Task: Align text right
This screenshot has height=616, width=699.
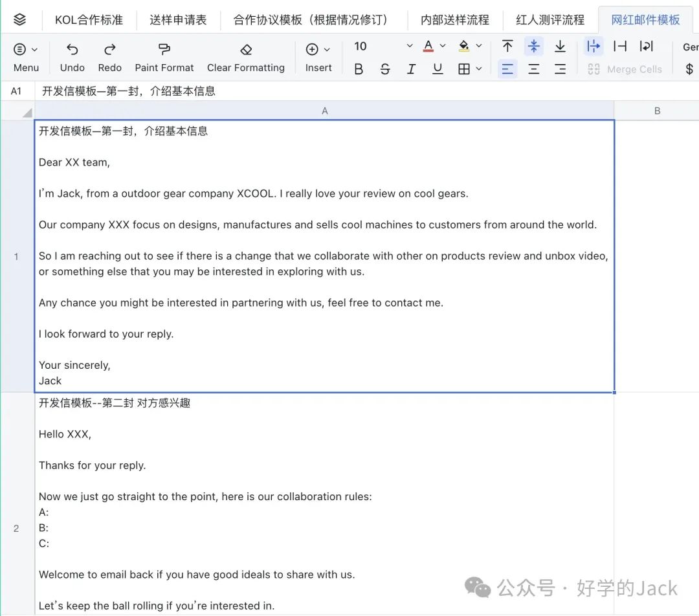Action: point(560,69)
